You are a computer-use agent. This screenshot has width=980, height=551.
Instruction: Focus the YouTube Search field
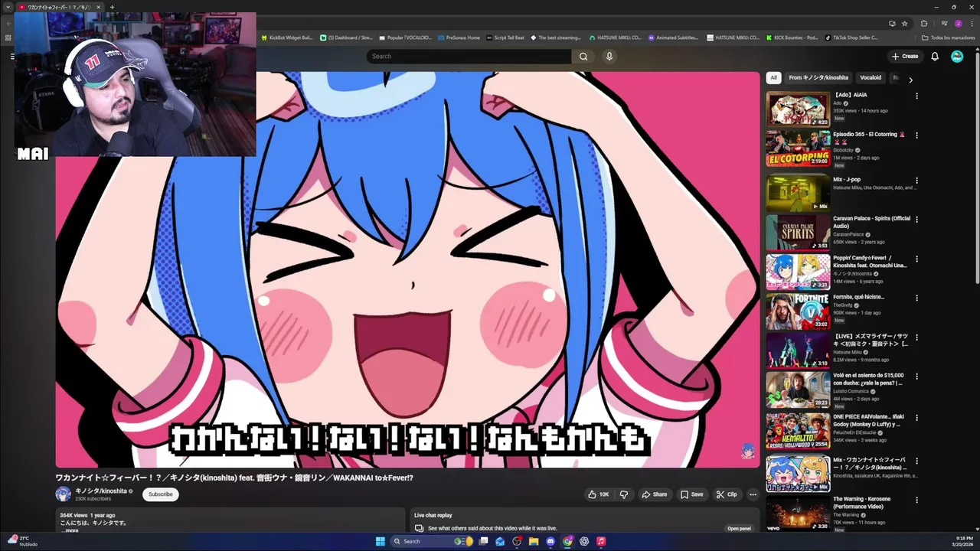coord(469,56)
